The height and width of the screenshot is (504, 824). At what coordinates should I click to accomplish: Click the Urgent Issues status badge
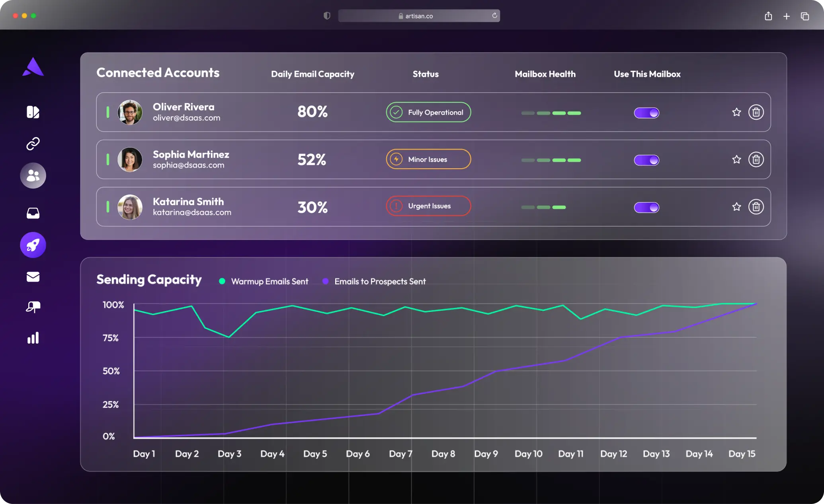[x=428, y=206]
